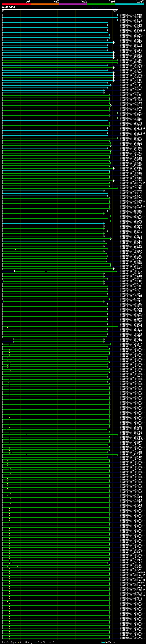This screenshot has width=146, height=644.
Task: Click hit label UniRef100_Q65X23-2
Action: [132, 30]
